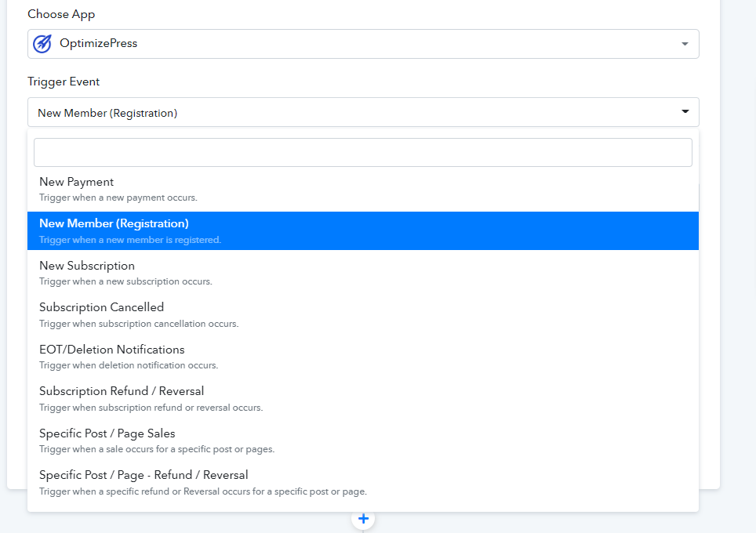Click 'Trigger when subscription cancellation occurs.' text
The width and height of the screenshot is (756, 533).
coord(139,324)
